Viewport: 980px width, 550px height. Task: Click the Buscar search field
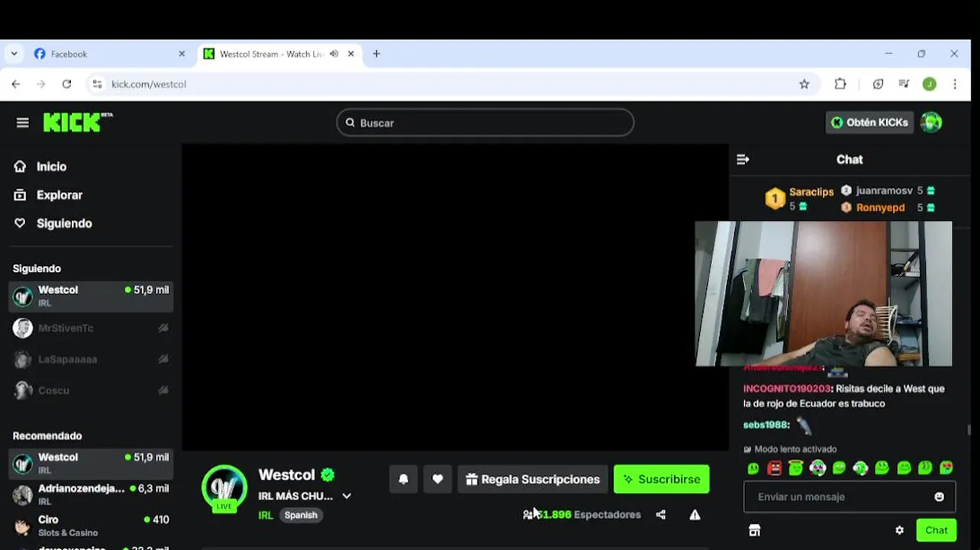(x=485, y=122)
